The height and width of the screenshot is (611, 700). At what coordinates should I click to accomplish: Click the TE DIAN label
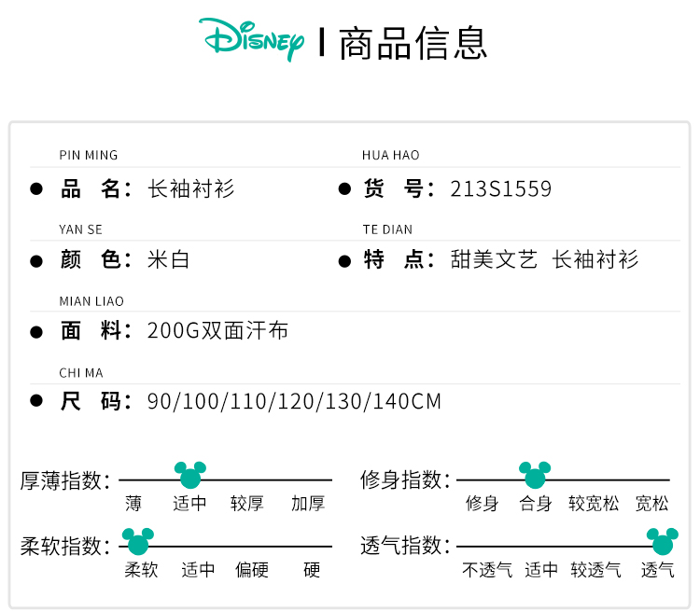(387, 229)
